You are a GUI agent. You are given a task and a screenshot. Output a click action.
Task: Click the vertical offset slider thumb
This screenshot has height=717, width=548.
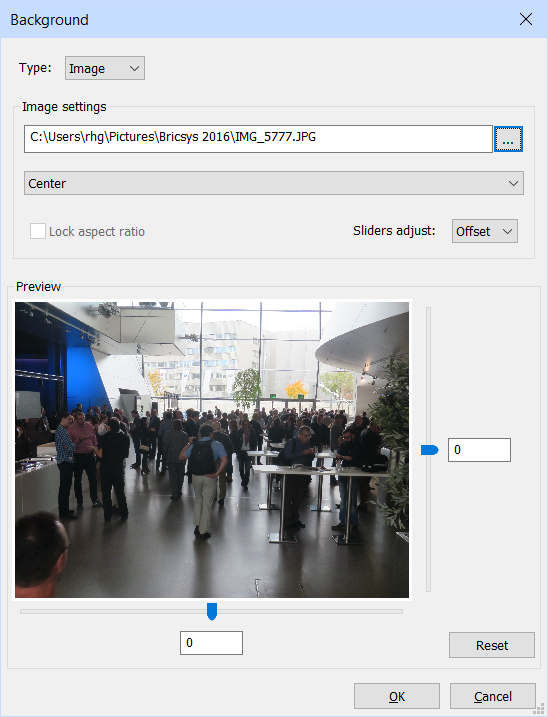coord(430,450)
